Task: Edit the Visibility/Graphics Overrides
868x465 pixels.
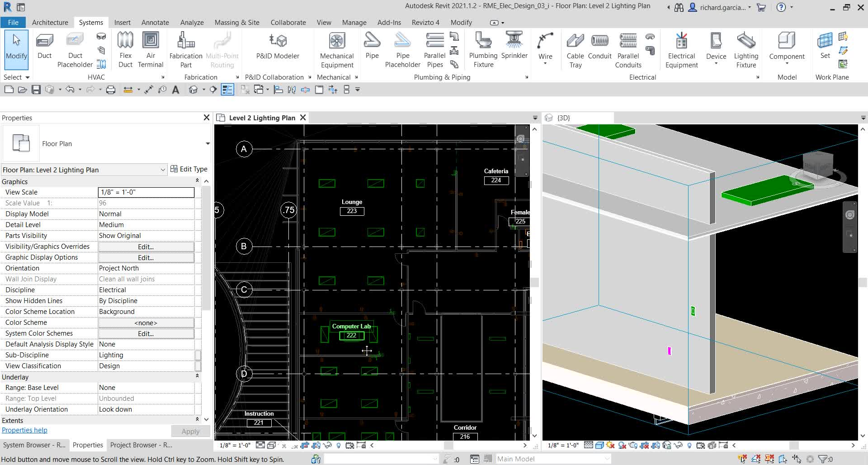Action: pyautogui.click(x=146, y=247)
